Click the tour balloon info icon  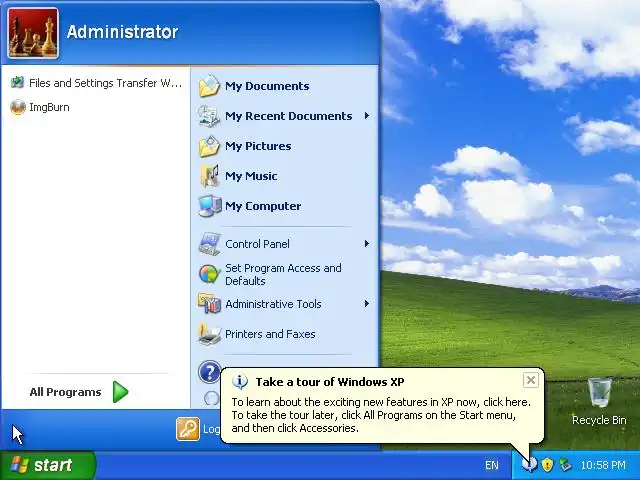coord(240,382)
